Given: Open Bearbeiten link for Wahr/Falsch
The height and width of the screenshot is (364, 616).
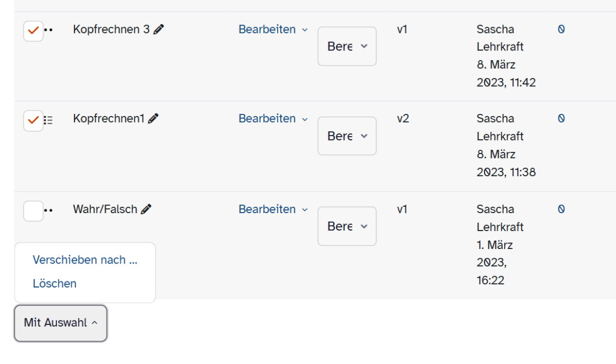Looking at the screenshot, I should coord(273,209).
